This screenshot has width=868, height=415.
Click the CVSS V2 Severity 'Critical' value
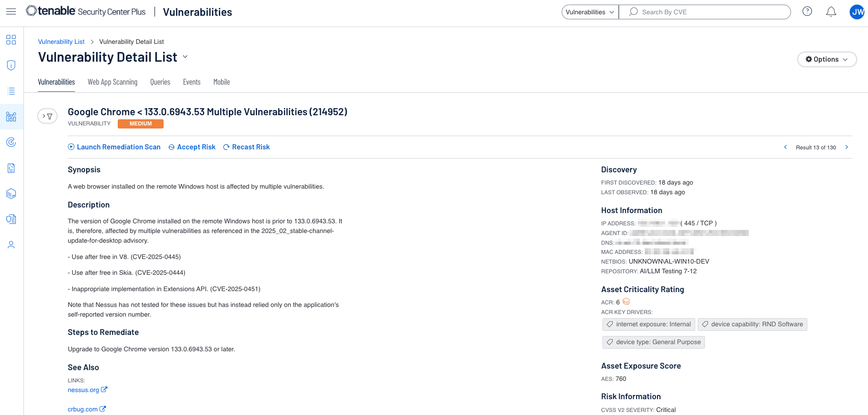666,410
